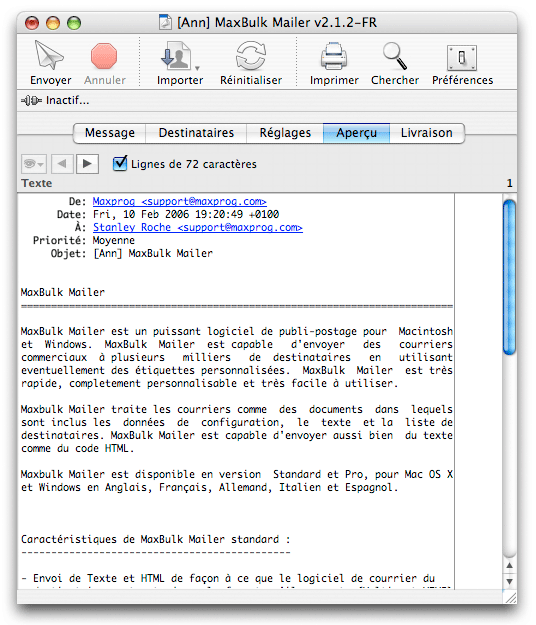
Task: Click the connection status plug icon
Action: tap(31, 100)
